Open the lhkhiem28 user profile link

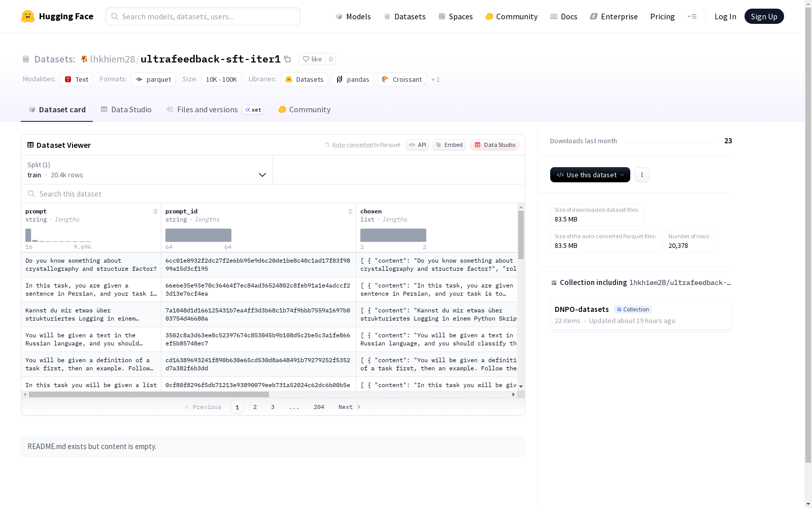[112, 59]
